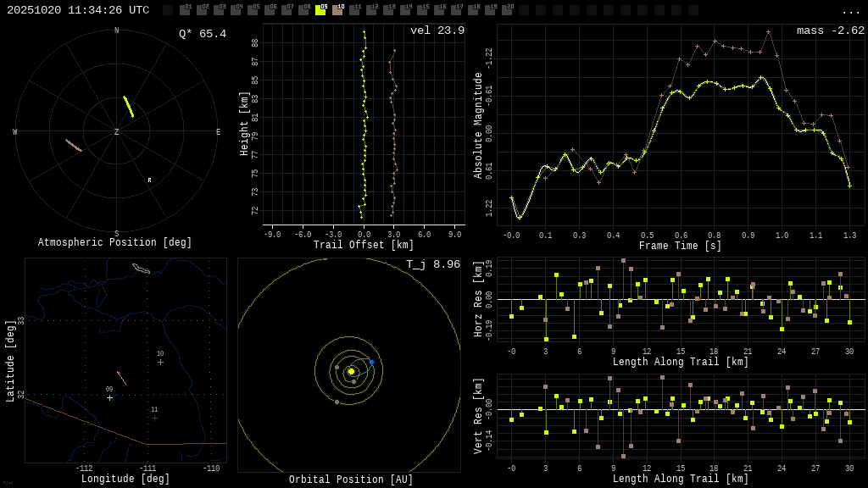
Task: Click the yellow meteor streak in sky plot
Action: (128, 107)
